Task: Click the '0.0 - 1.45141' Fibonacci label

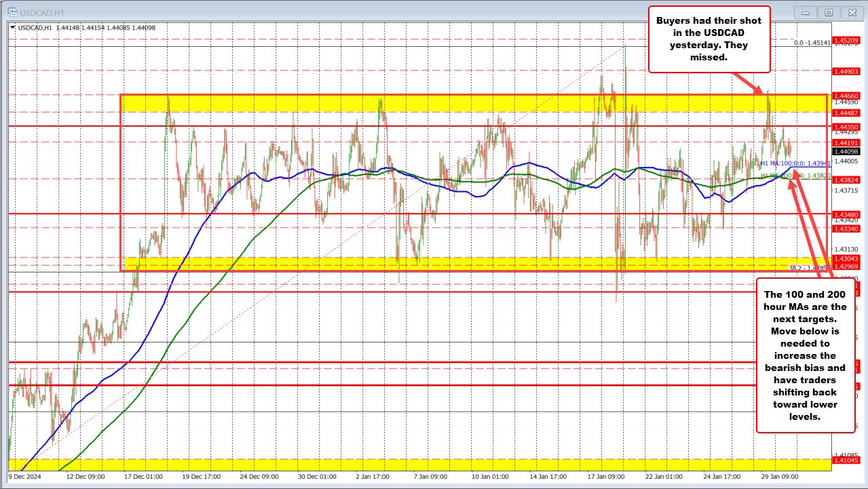Action: tap(812, 43)
